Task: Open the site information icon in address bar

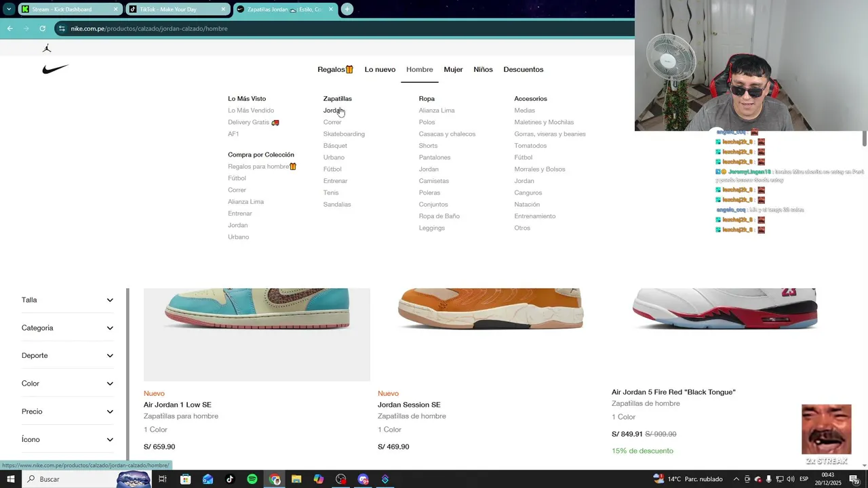Action: point(62,28)
